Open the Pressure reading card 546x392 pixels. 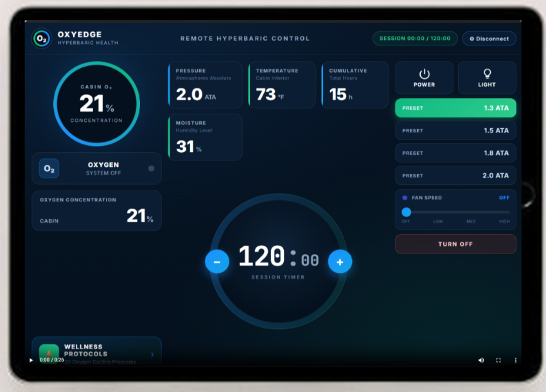pyautogui.click(x=206, y=85)
